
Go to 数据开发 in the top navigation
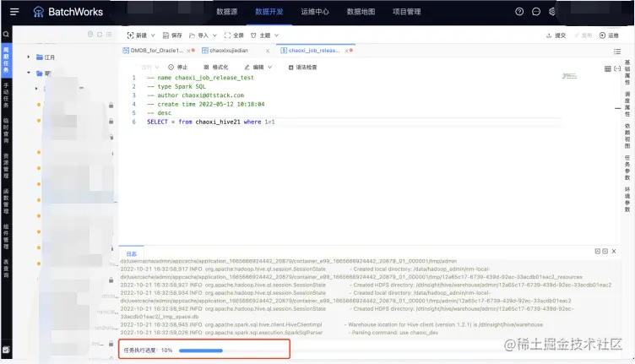(269, 12)
